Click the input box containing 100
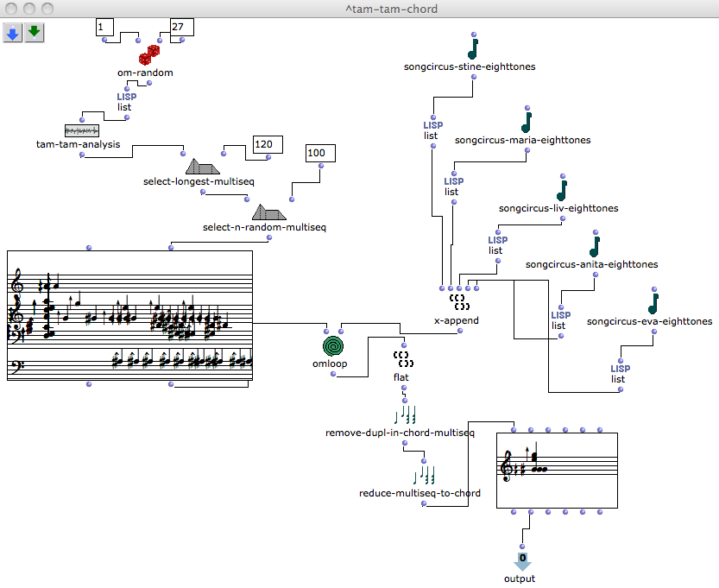This screenshot has height=588, width=719. tap(320, 154)
